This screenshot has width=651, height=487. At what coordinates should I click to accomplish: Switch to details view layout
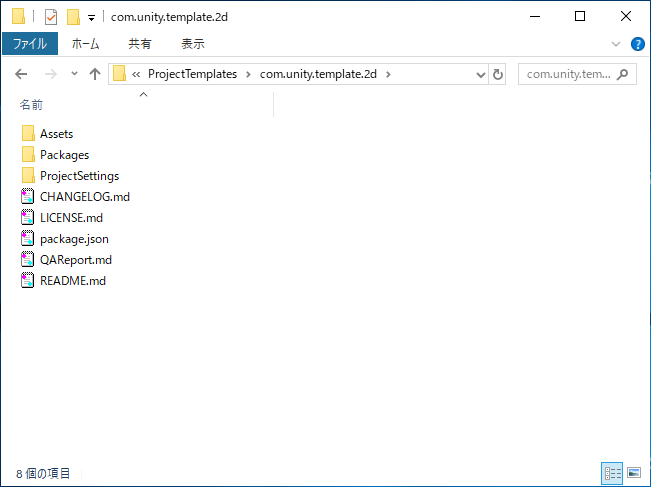[612, 473]
